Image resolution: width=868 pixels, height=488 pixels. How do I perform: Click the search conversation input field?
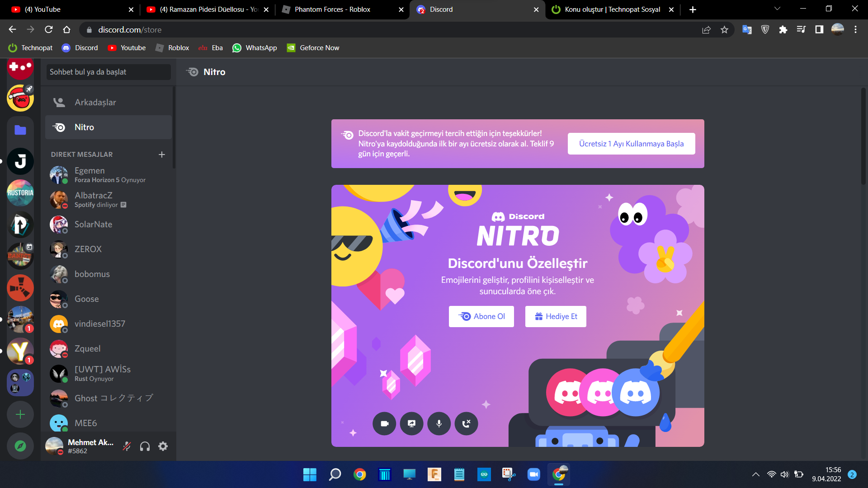(x=108, y=72)
